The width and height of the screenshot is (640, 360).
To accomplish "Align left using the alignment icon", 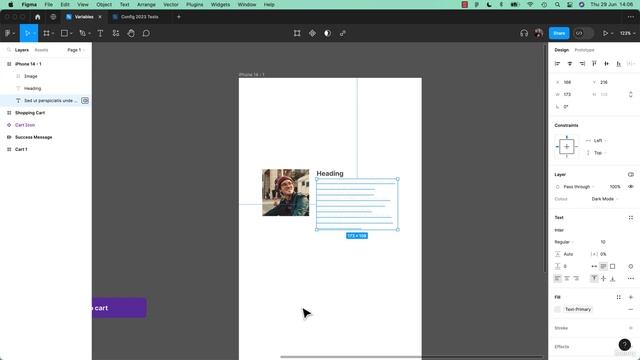I will coord(558,64).
